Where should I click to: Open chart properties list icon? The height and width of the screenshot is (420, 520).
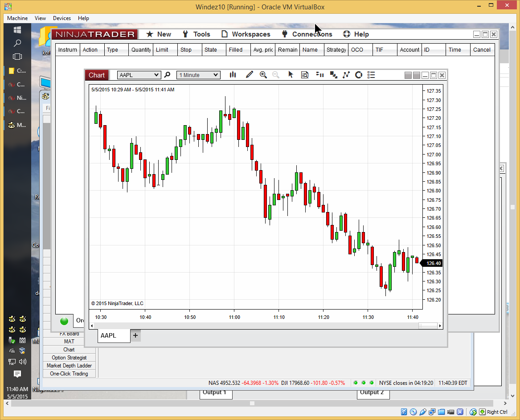(371, 75)
